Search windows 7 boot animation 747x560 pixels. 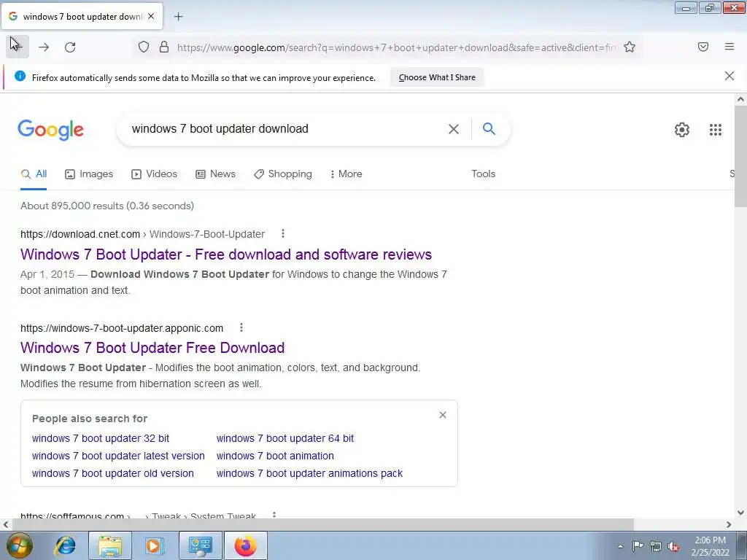[x=275, y=456]
